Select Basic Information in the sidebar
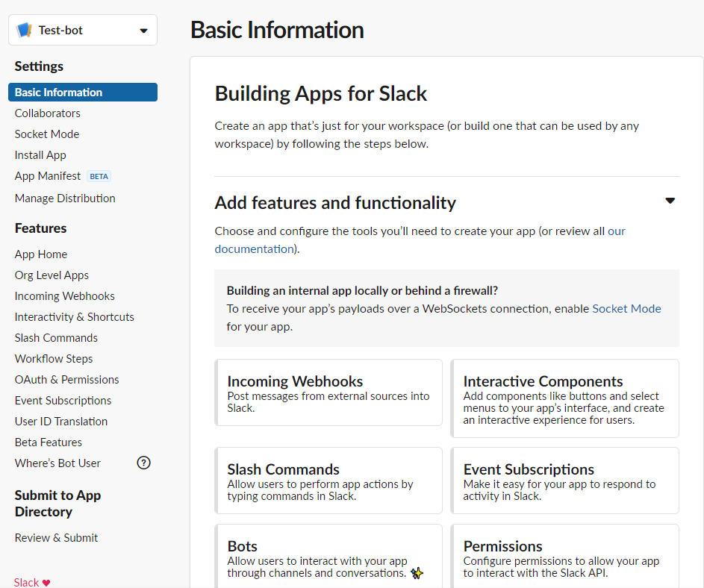 click(x=83, y=92)
